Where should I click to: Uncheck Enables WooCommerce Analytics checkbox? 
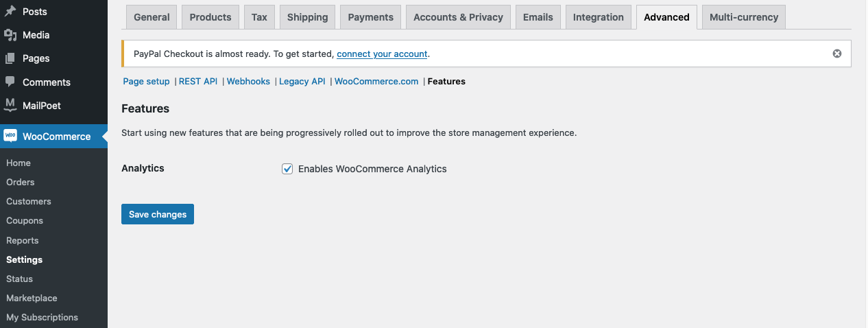tap(287, 169)
